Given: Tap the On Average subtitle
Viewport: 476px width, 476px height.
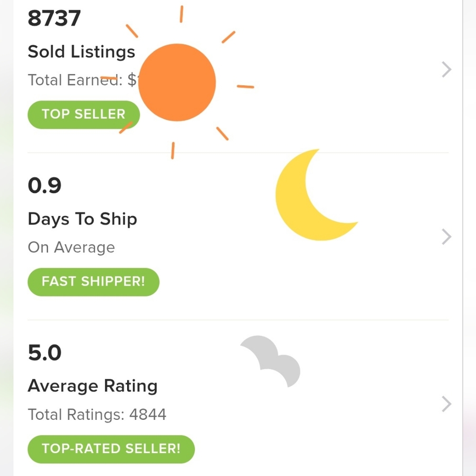Looking at the screenshot, I should [x=71, y=248].
